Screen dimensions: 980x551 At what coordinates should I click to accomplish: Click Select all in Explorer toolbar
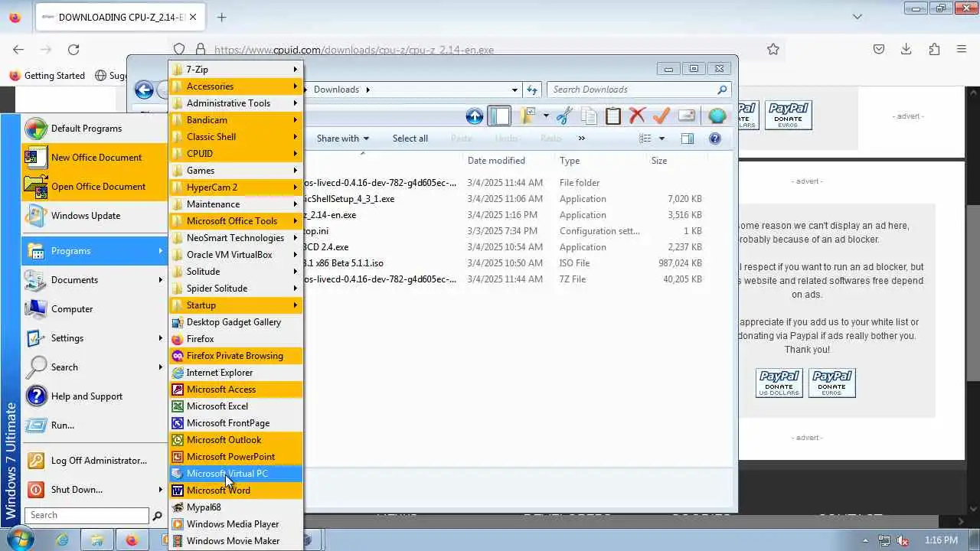[410, 139]
